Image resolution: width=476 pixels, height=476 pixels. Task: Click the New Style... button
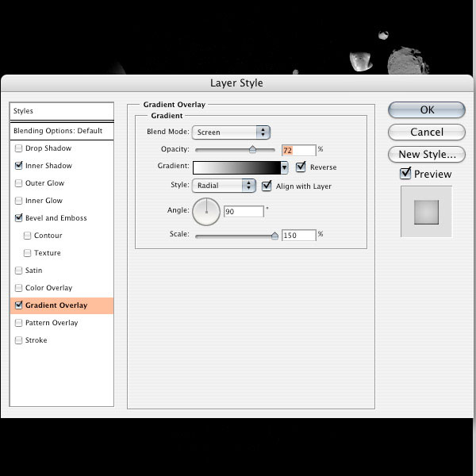(x=426, y=155)
